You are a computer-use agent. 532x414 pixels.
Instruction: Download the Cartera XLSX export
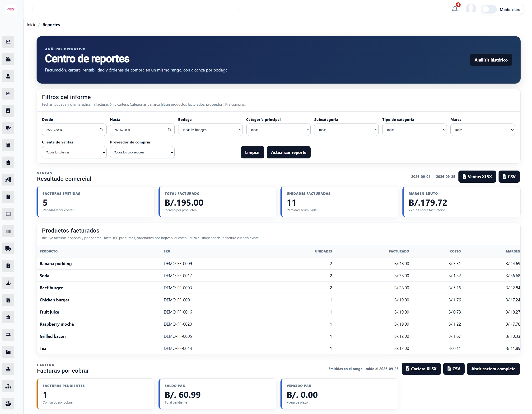tap(421, 369)
